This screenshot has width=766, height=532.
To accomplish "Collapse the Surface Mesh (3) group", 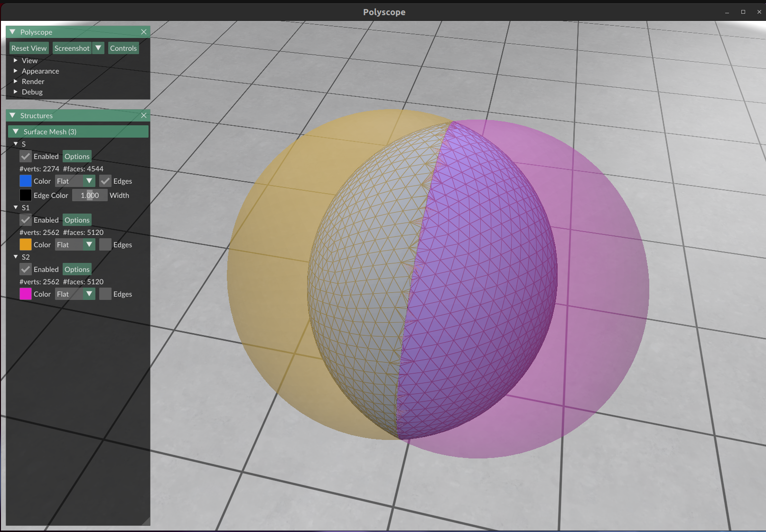I will click(16, 131).
